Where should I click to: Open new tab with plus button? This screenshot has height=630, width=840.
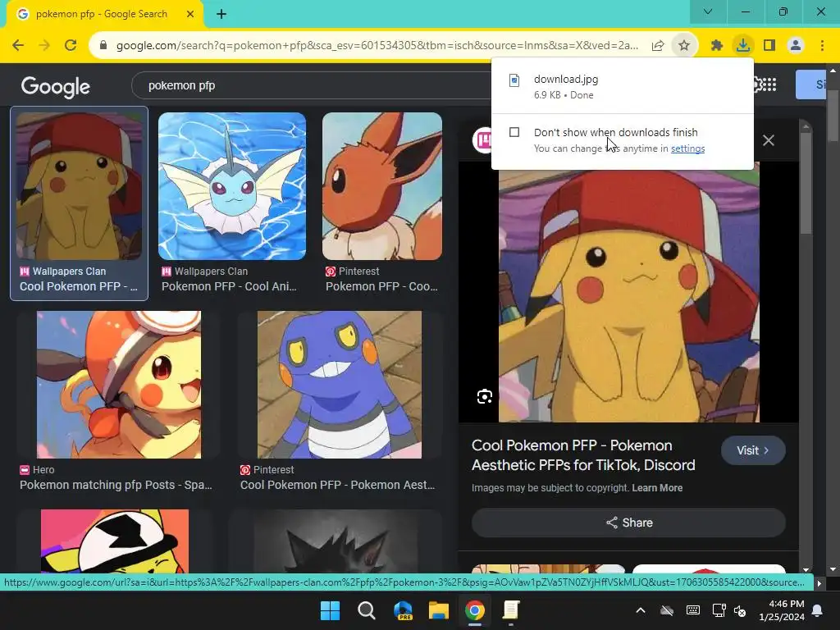[221, 14]
